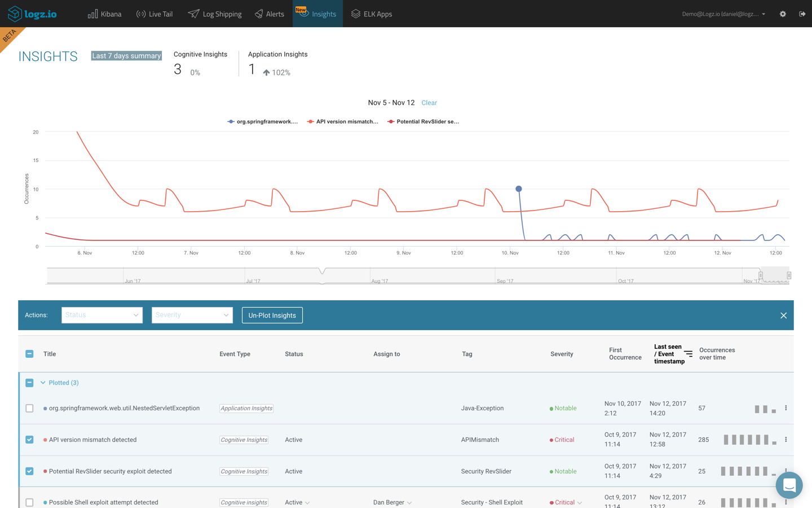Select the Insights tab
Screen dimensions: 812x508
click(317, 14)
